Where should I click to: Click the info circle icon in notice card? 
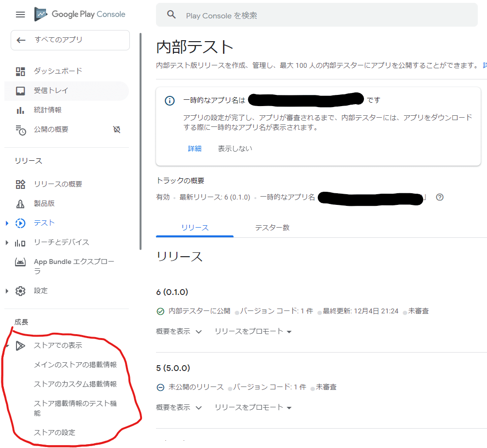click(170, 101)
